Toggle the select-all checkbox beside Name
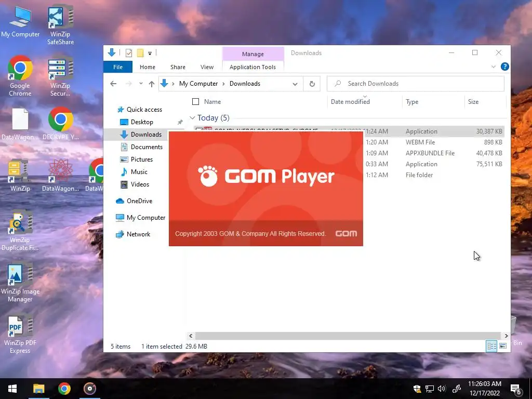This screenshot has width=532, height=399. 195,101
